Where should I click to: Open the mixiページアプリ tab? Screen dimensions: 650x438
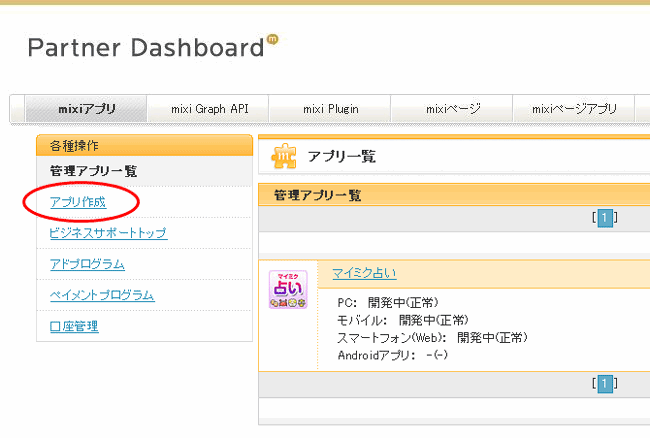[x=574, y=109]
